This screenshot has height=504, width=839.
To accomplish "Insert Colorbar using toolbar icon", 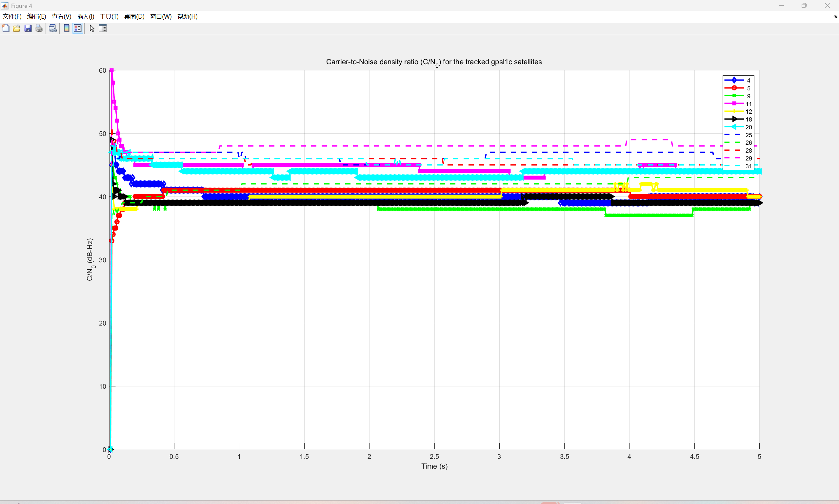I will tap(67, 28).
